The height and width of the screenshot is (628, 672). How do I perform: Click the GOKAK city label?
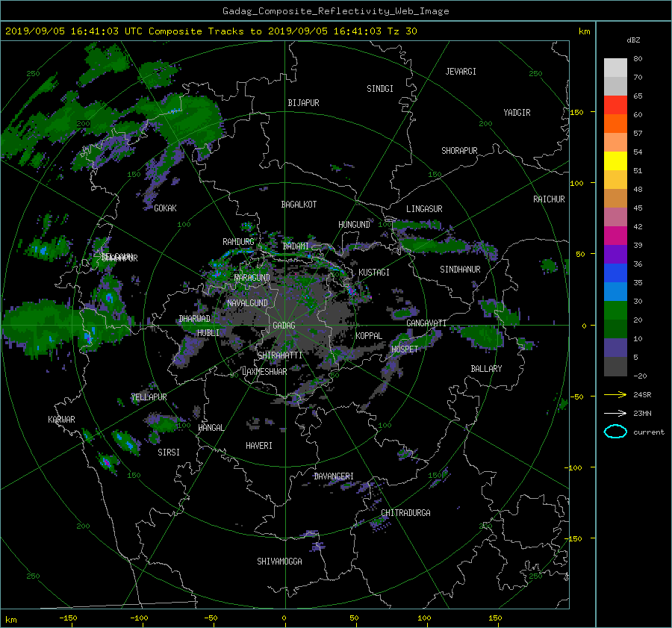165,208
